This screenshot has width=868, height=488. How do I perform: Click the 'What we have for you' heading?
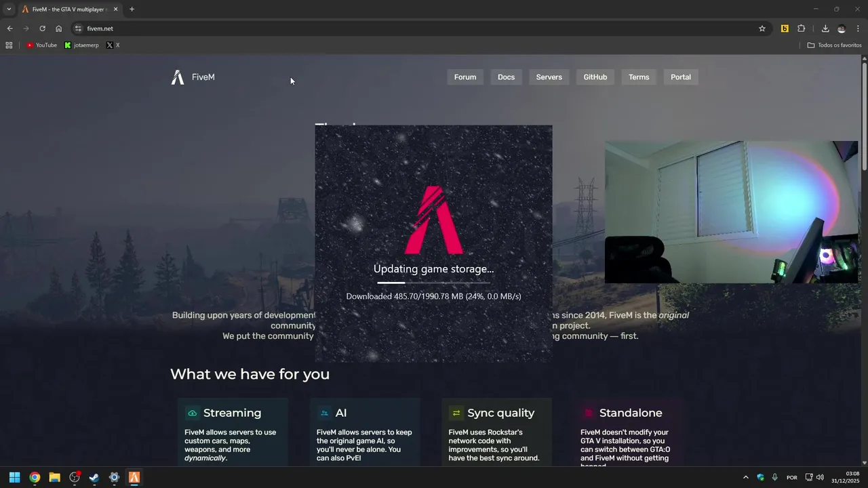(x=250, y=374)
